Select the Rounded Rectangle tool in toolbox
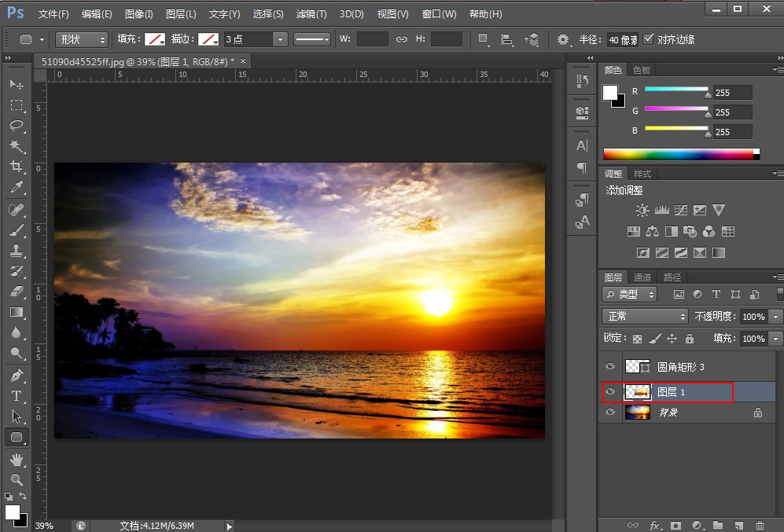Screen dimensions: 784x532 17,437
